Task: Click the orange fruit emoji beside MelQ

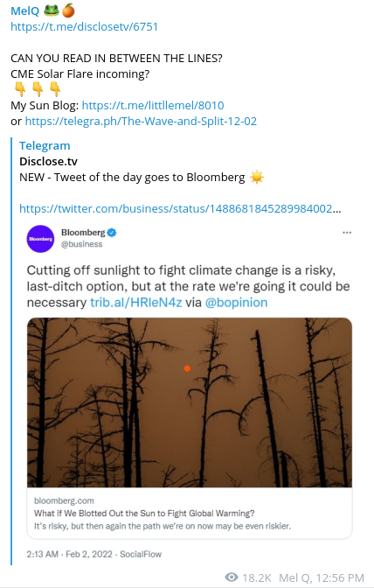Action: [x=68, y=10]
